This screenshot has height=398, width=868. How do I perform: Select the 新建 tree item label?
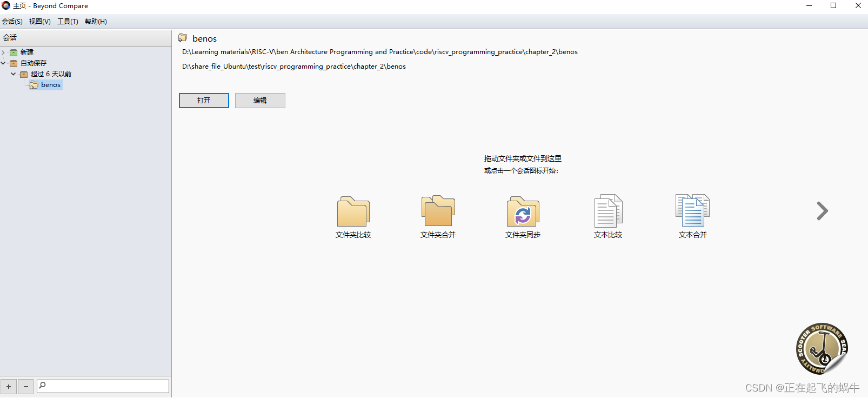click(27, 52)
